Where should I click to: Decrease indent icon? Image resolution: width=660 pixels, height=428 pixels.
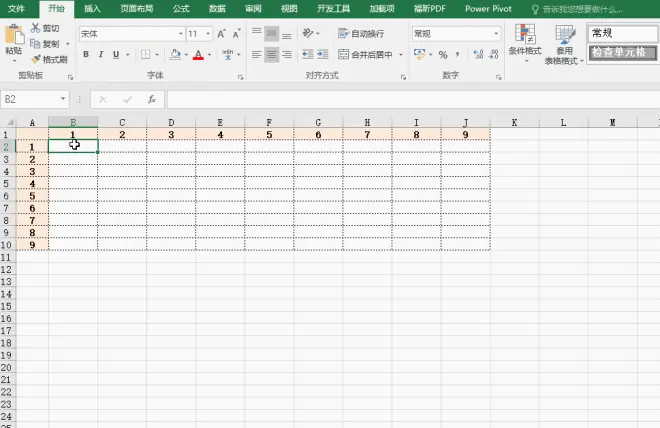[x=308, y=54]
